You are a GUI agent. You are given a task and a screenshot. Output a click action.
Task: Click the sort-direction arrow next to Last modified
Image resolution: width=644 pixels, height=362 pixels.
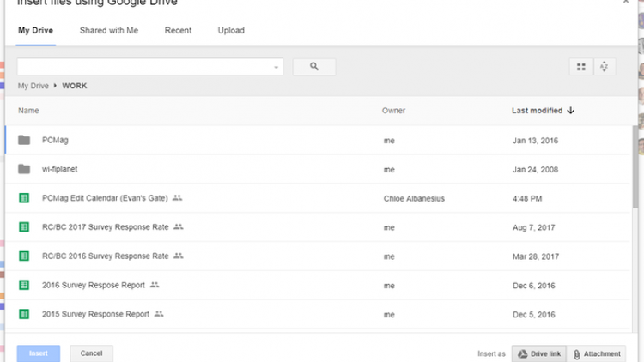[570, 110]
